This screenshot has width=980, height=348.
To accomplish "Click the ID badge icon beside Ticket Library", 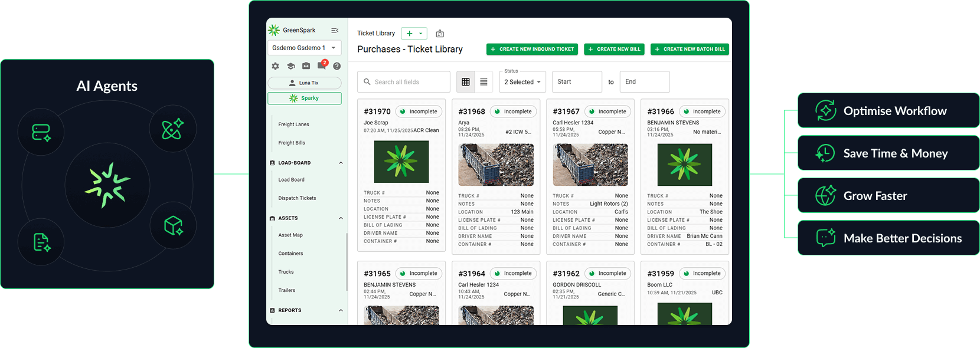I will pos(440,34).
